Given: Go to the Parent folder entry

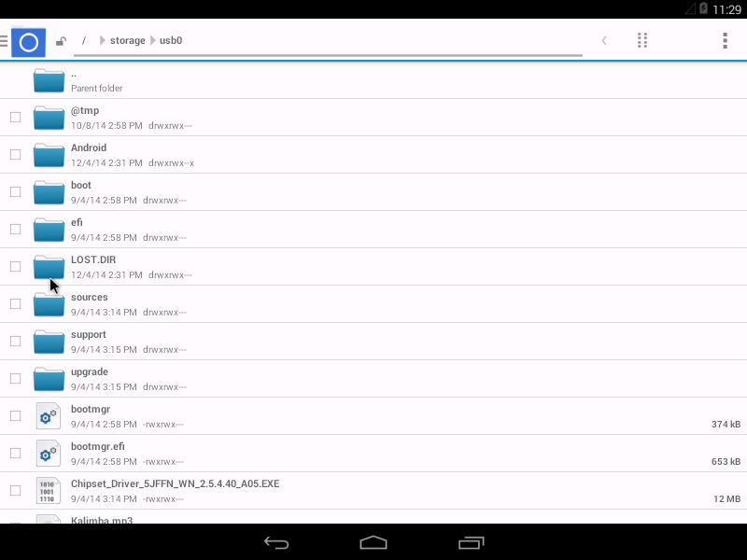Looking at the screenshot, I should (373, 80).
